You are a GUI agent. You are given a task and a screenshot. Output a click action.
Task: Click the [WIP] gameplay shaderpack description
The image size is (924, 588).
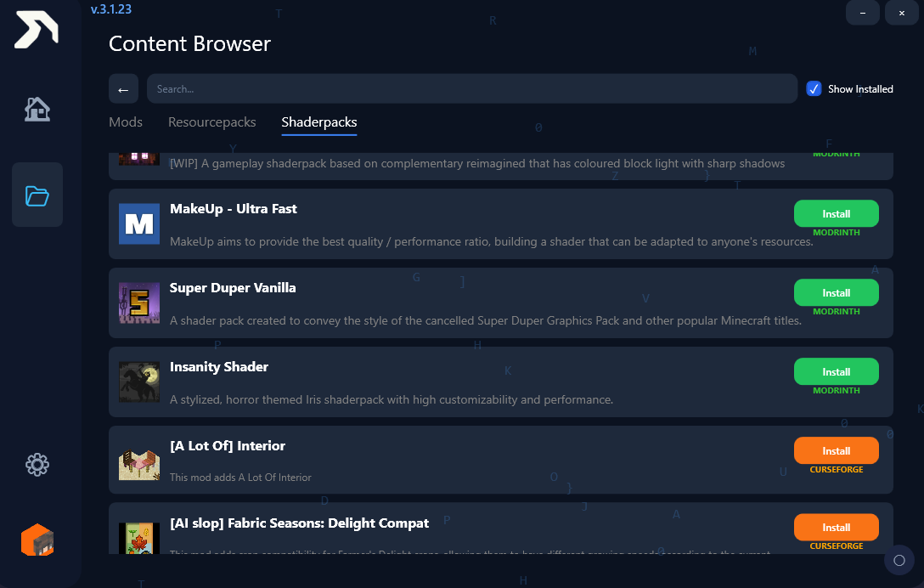coord(477,163)
